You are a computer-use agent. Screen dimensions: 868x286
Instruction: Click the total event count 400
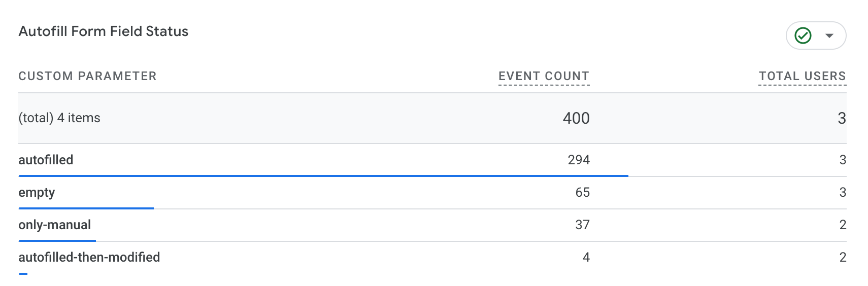tap(576, 118)
